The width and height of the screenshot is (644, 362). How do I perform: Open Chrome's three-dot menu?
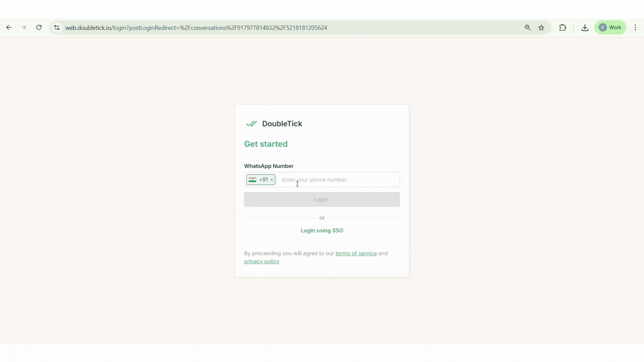click(x=635, y=27)
